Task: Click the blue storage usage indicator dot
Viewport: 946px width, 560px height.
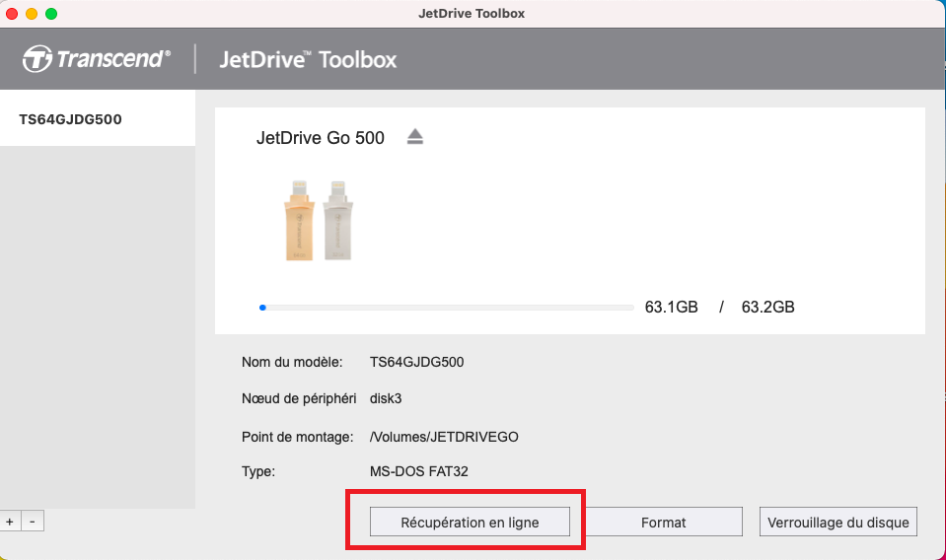Action: click(262, 308)
